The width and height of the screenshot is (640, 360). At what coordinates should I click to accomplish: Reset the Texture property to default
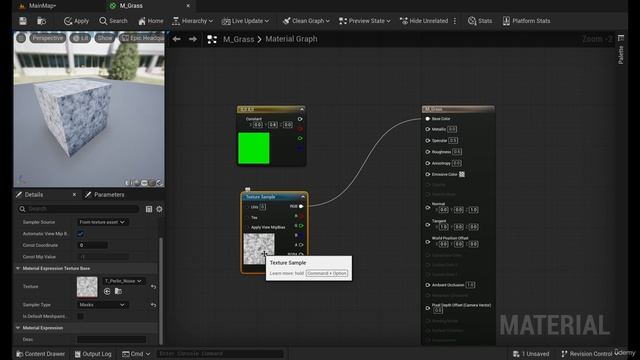click(x=153, y=287)
